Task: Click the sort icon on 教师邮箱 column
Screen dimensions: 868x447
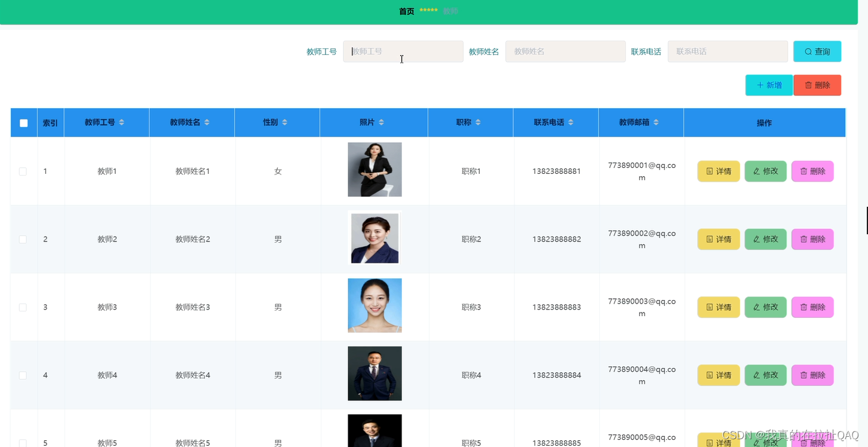Action: (x=656, y=122)
